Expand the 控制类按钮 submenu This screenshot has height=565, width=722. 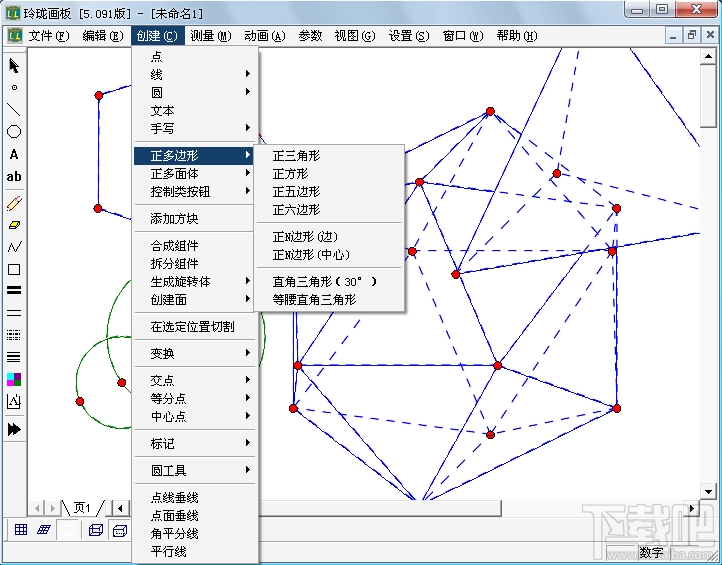(x=195, y=191)
